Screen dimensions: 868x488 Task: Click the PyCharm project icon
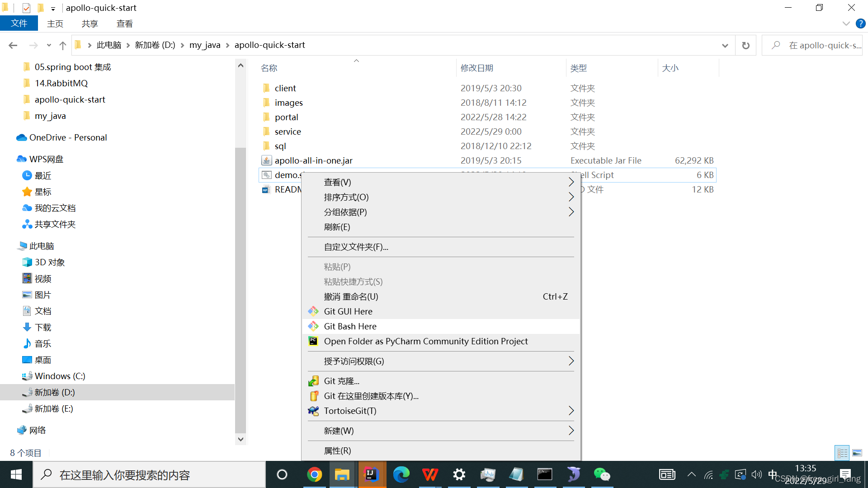click(x=313, y=341)
